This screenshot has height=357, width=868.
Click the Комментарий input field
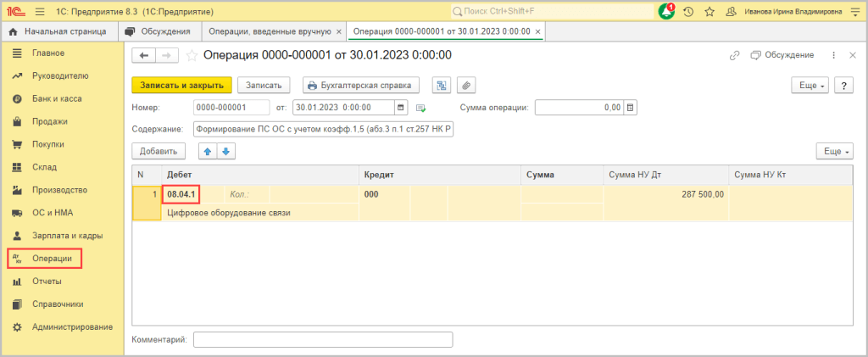tap(323, 340)
